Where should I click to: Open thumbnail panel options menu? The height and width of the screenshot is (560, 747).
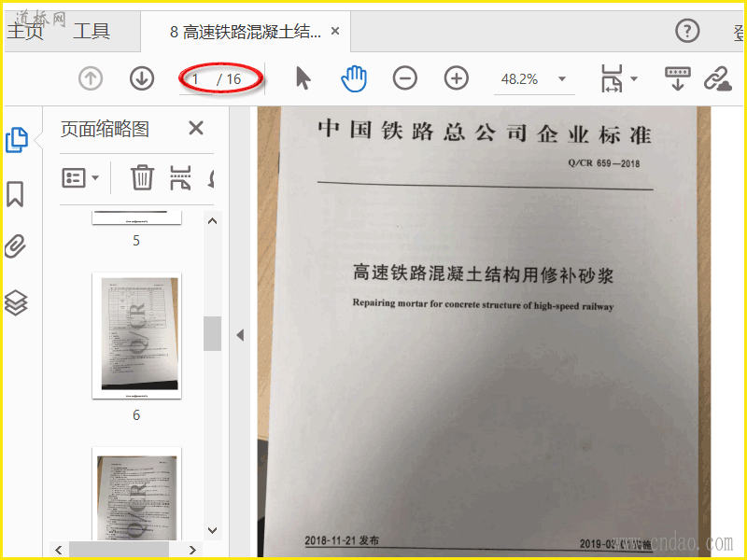click(x=80, y=178)
